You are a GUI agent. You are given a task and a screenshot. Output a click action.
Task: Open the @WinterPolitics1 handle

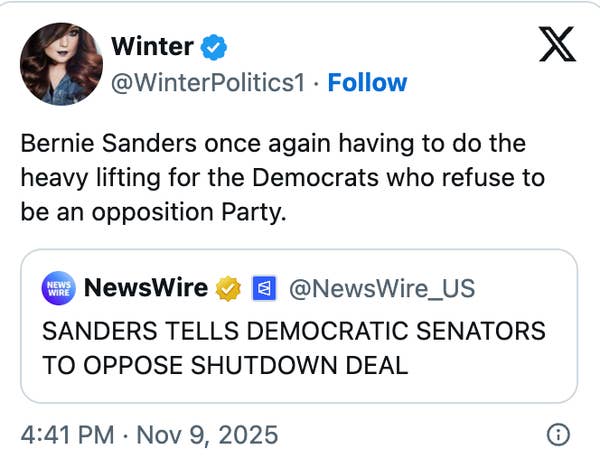207,82
